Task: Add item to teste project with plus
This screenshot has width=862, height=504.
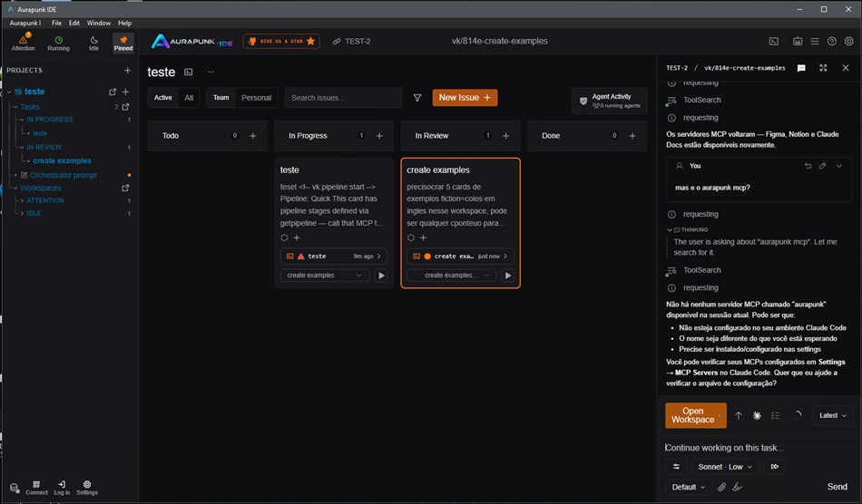Action: pyautogui.click(x=126, y=92)
